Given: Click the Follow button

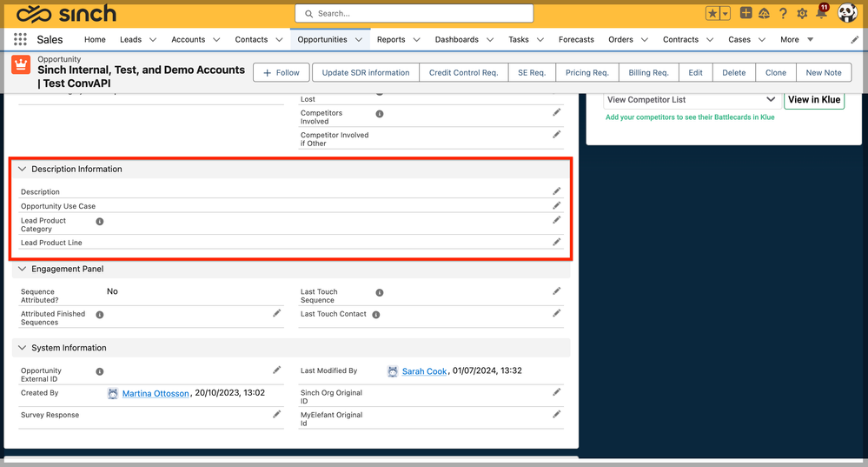Looking at the screenshot, I should coord(282,72).
